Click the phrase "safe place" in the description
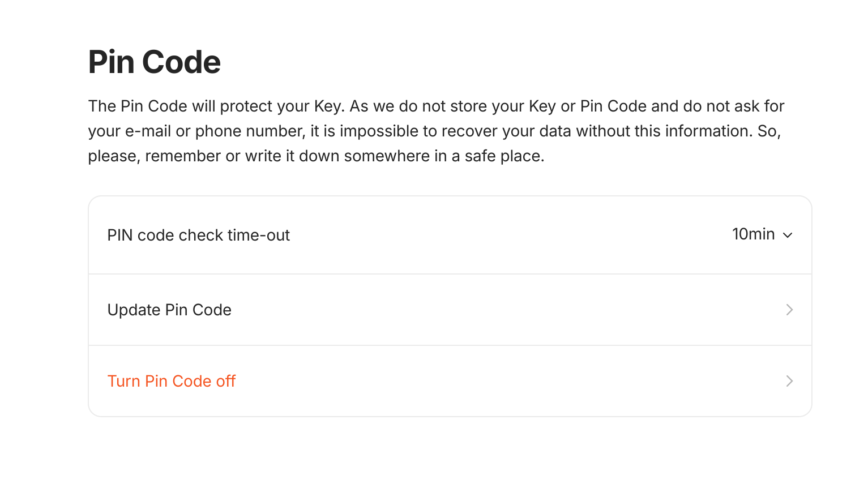 pyautogui.click(x=503, y=156)
